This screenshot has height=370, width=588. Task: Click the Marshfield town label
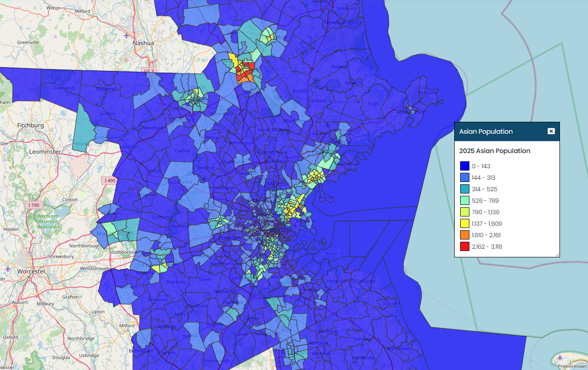399,349
